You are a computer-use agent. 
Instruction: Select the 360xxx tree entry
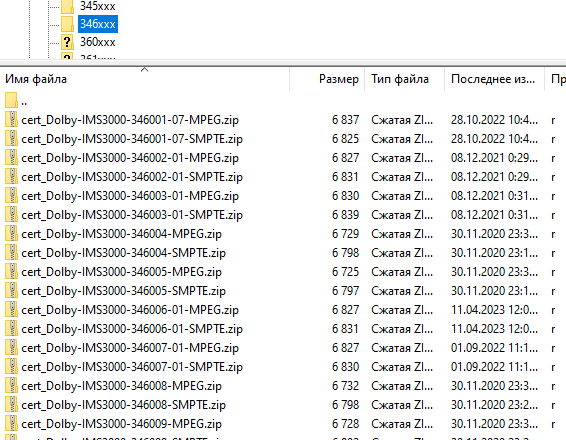97,42
